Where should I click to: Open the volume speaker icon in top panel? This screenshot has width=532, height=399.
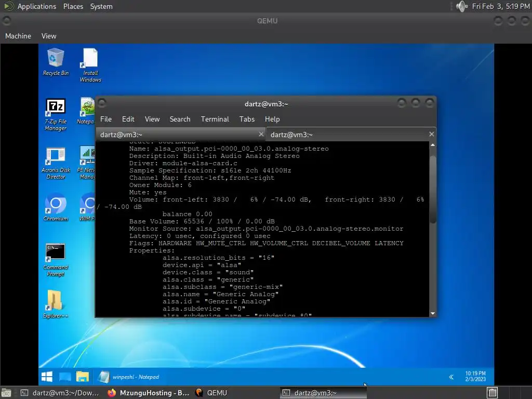(x=462, y=6)
